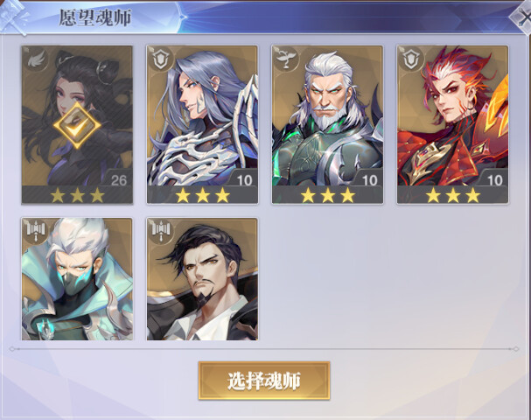The image size is (531, 420).
Task: Select the red-haired flame soul master card
Action: (453, 124)
